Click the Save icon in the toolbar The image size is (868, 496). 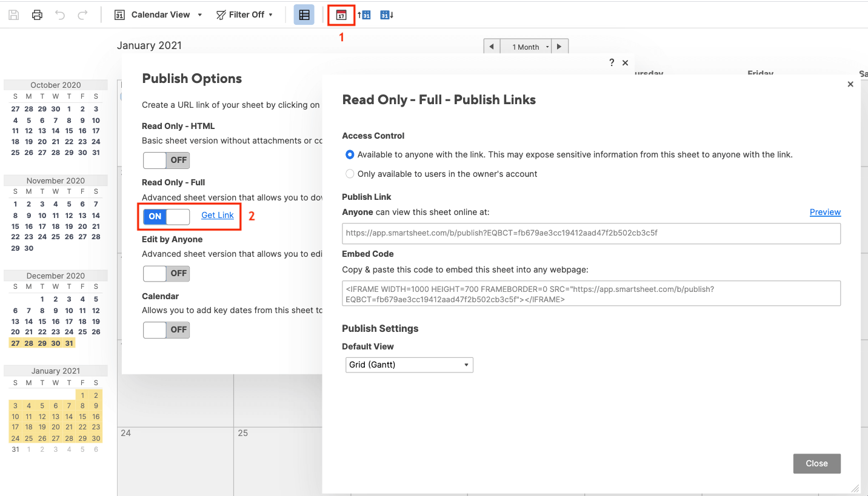pos(14,15)
